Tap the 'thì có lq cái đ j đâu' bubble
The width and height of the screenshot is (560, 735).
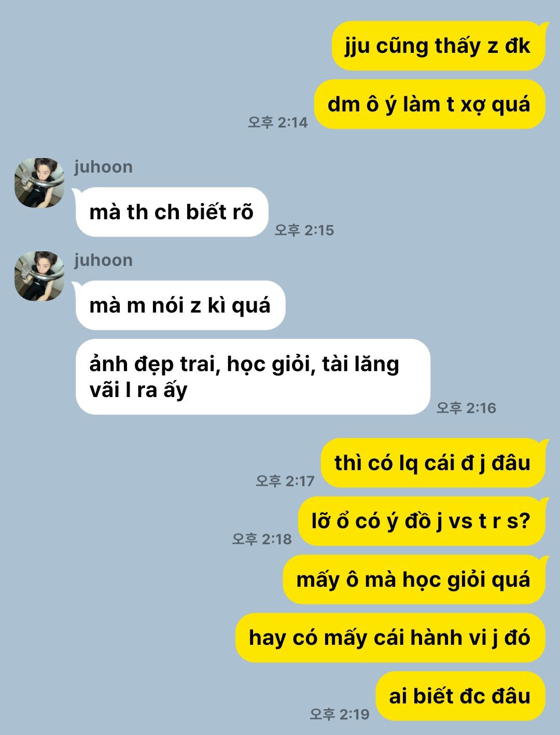click(x=433, y=463)
